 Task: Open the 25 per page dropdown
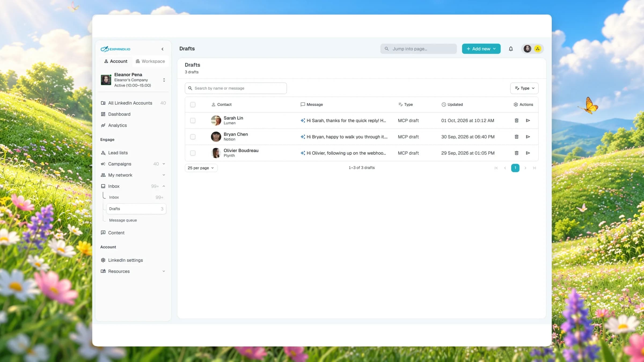coord(201,168)
